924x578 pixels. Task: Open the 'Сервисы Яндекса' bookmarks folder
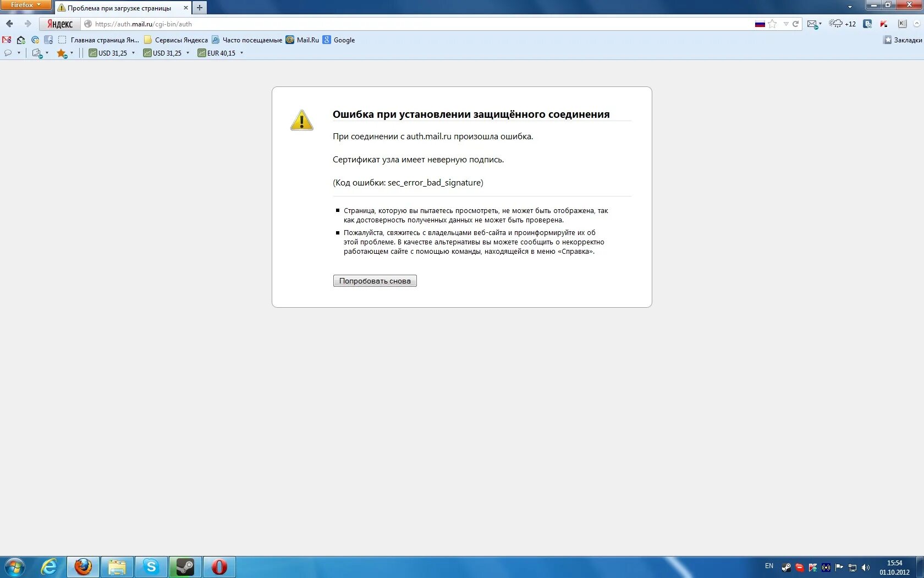[x=175, y=40]
